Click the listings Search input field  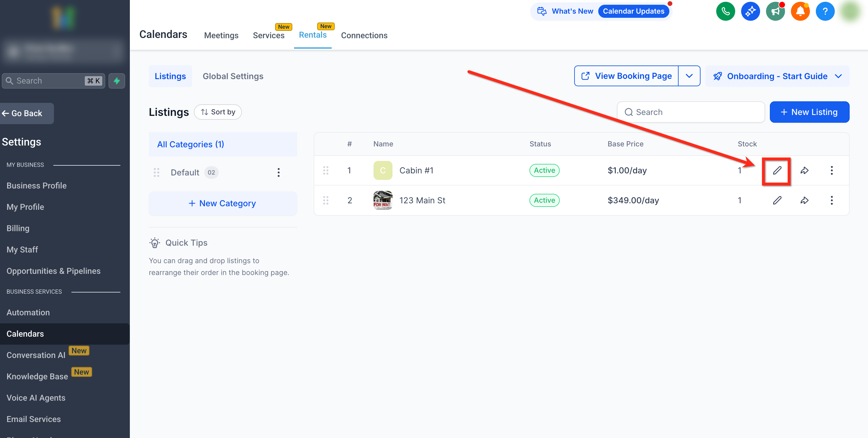691,112
